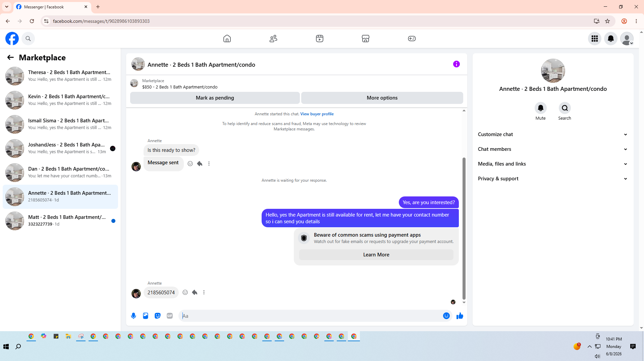Click the listing thumbnail in right panel
The height and width of the screenshot is (361, 644).
[553, 71]
